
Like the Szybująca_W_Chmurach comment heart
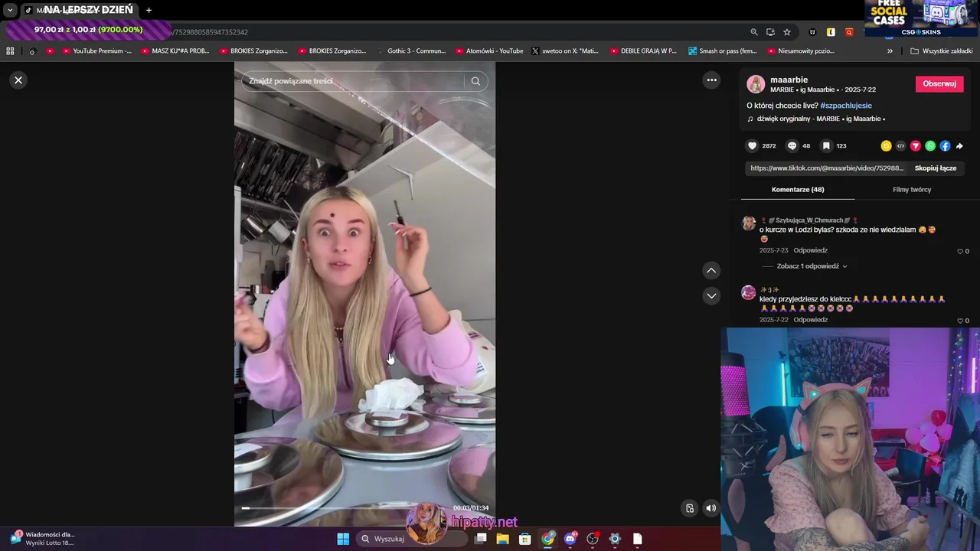[x=960, y=251]
